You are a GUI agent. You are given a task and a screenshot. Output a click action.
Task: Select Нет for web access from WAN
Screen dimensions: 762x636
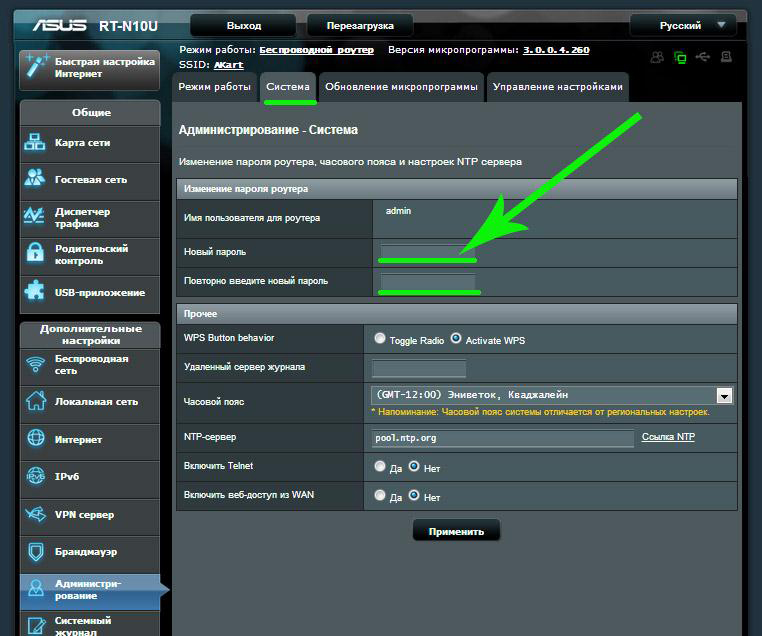[415, 496]
